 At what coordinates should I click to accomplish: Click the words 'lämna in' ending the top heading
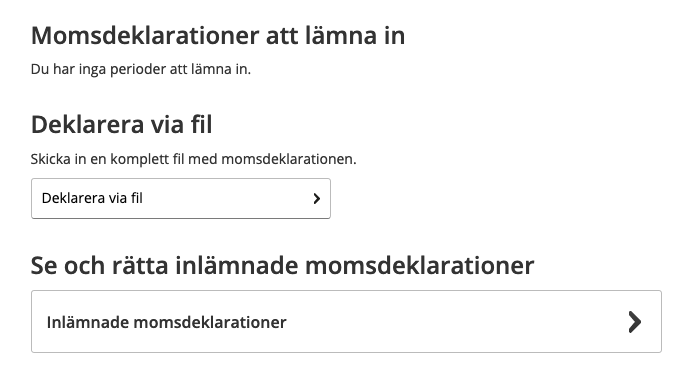355,35
